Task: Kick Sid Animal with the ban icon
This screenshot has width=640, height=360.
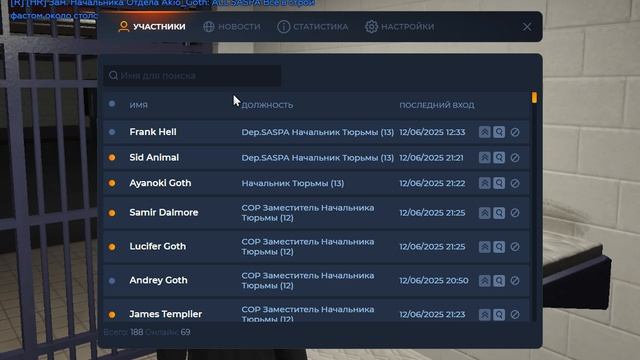Action: click(515, 158)
